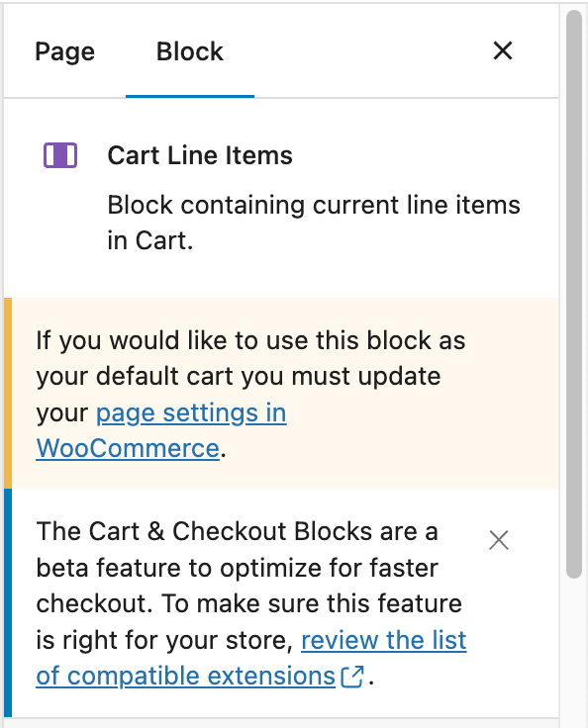Click the yellow stripe of the warning notice
Image resolution: width=588 pixels, height=728 pixels.
[8, 394]
